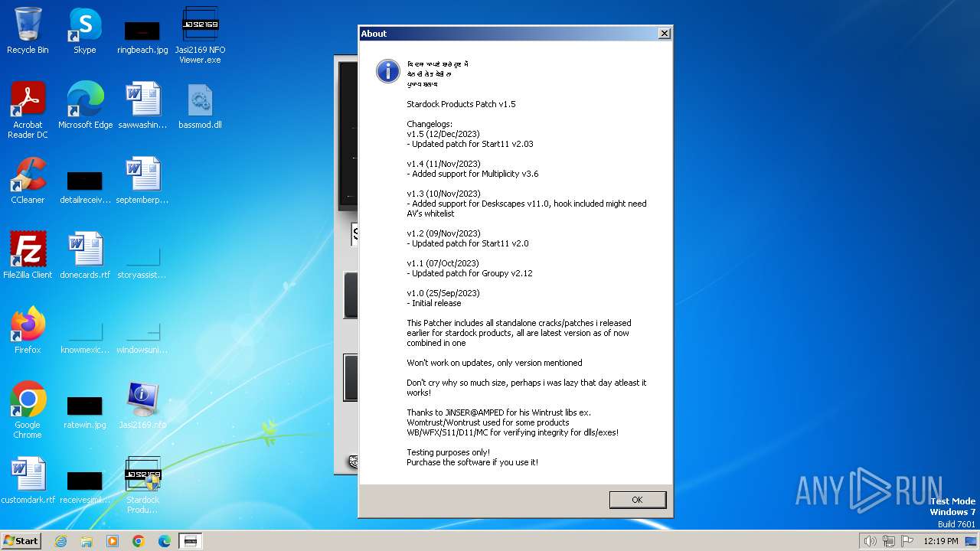Close the About dialog window

click(x=665, y=34)
